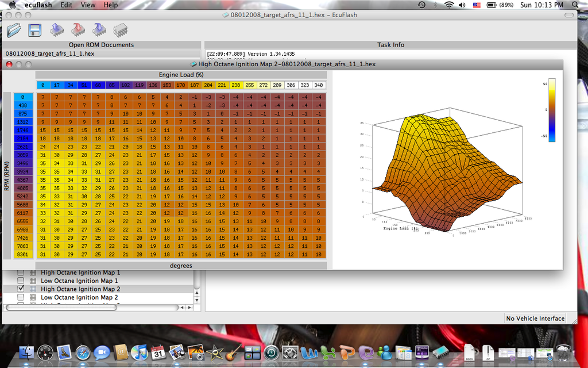Launch Safari from the dock
This screenshot has height=368, width=588.
pos(83,352)
